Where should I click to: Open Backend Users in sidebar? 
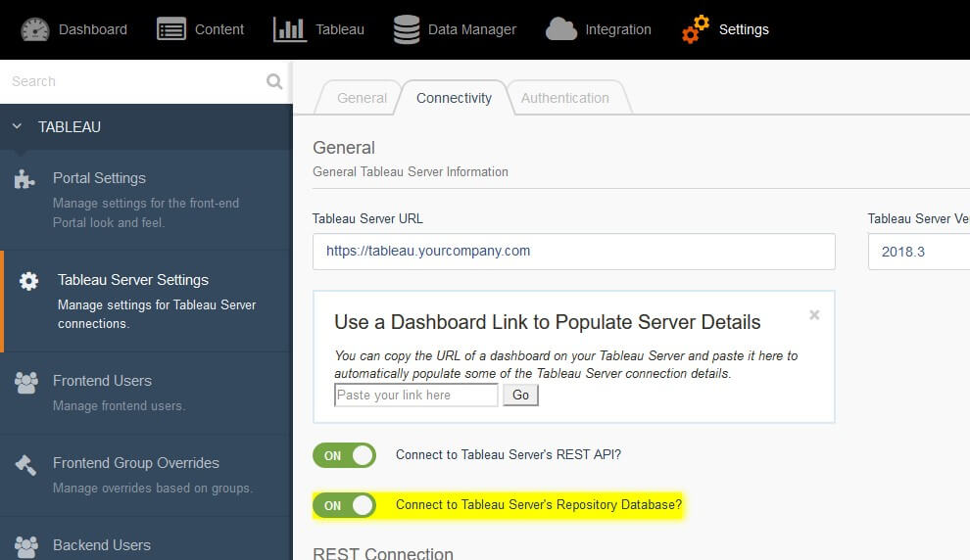tap(147, 539)
